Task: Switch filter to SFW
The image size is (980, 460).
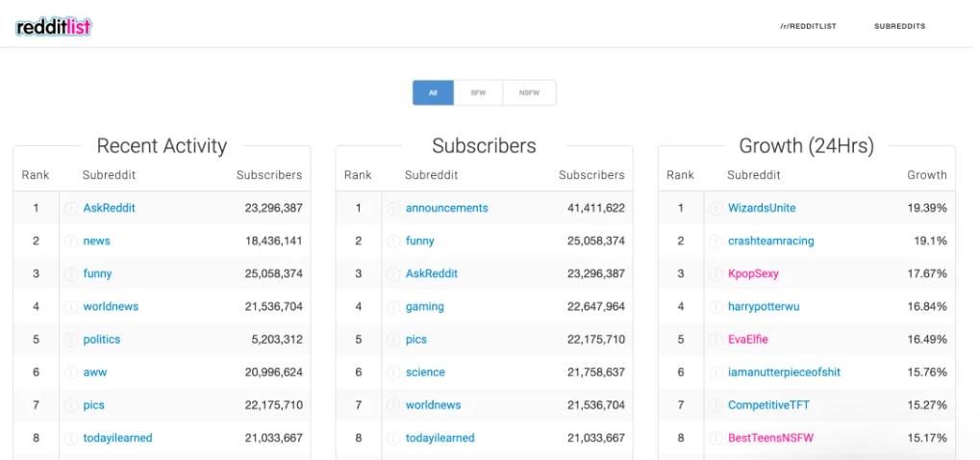Action: pyautogui.click(x=478, y=92)
